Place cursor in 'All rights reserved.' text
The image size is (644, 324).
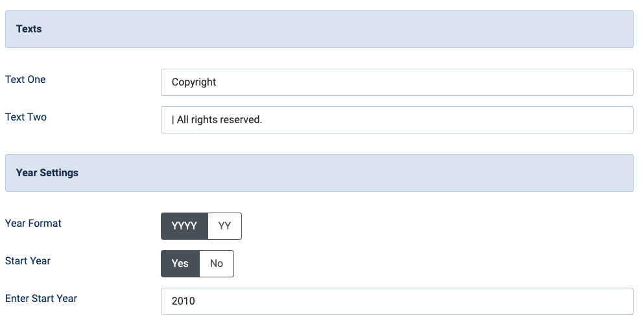[x=219, y=120]
